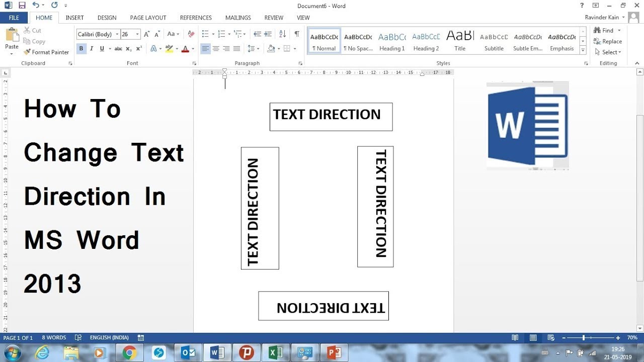This screenshot has height=362, width=644.
Task: Click the Save icon in Quick Access Toolbar
Action: tap(22, 6)
